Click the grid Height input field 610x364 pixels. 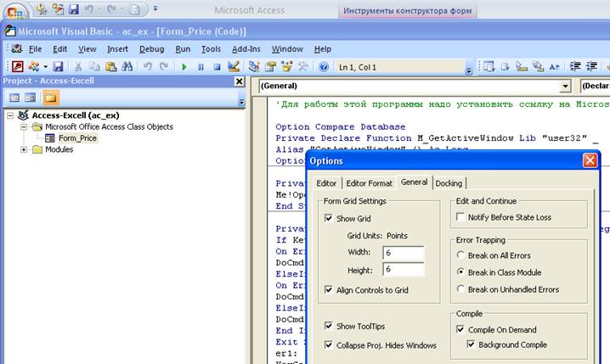point(404,270)
